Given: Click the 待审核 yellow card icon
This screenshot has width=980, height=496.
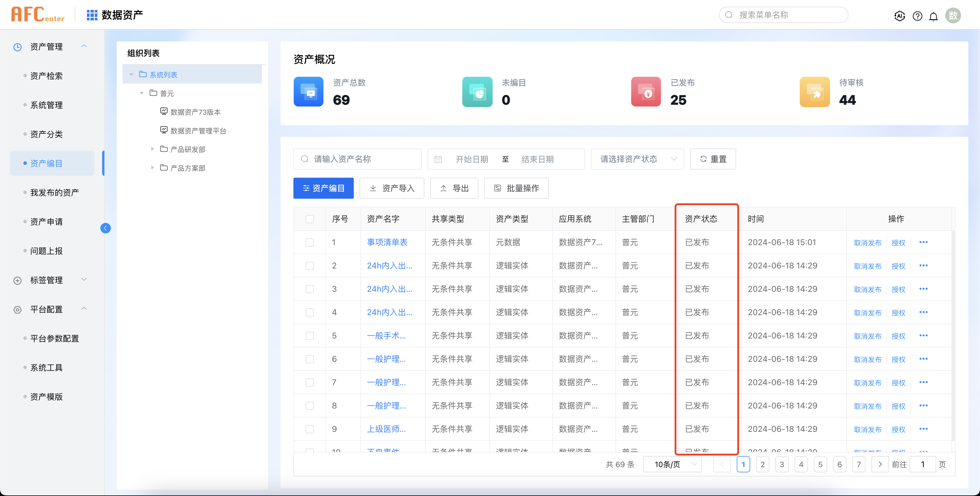Looking at the screenshot, I should (815, 92).
